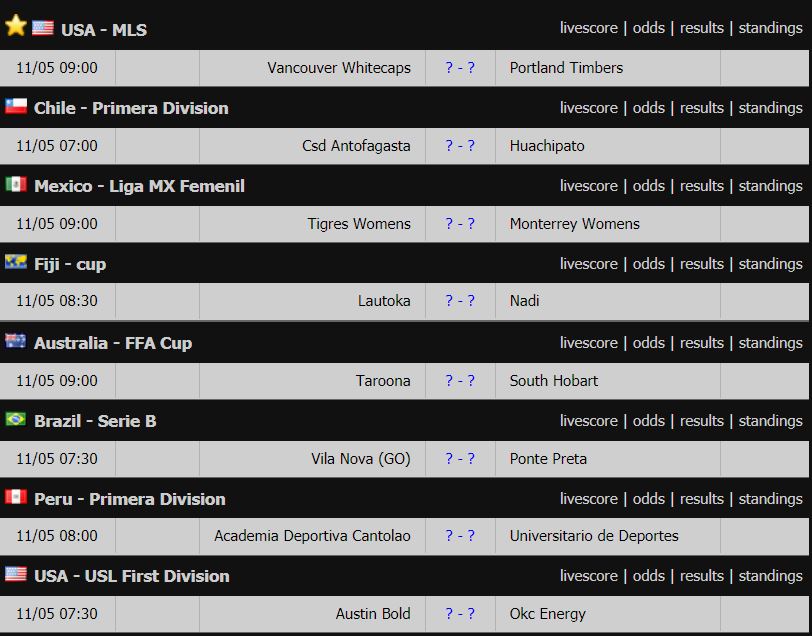This screenshot has height=636, width=812.
Task: Open results for Peru - Primera Division
Action: pos(702,499)
